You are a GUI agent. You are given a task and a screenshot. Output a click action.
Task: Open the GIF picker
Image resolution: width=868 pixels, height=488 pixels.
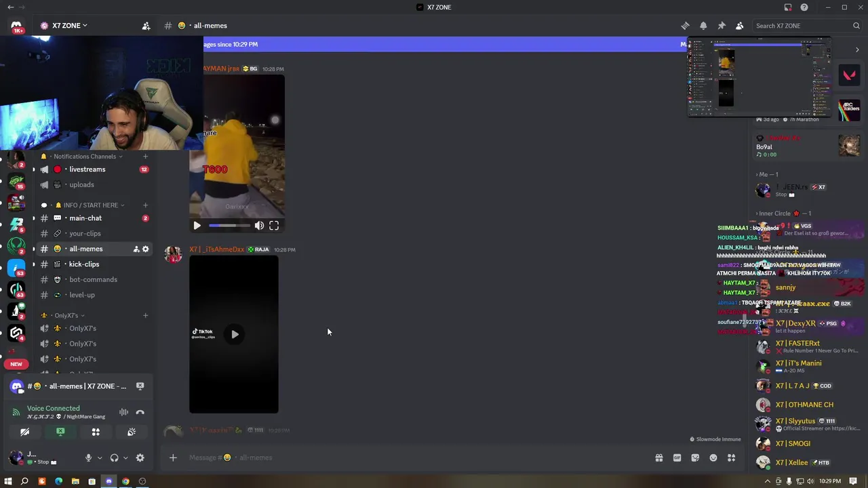coord(677,458)
